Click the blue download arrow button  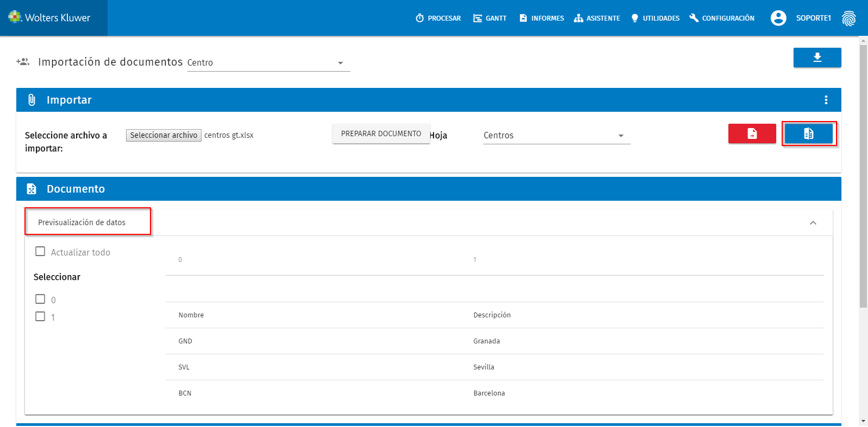tap(817, 58)
